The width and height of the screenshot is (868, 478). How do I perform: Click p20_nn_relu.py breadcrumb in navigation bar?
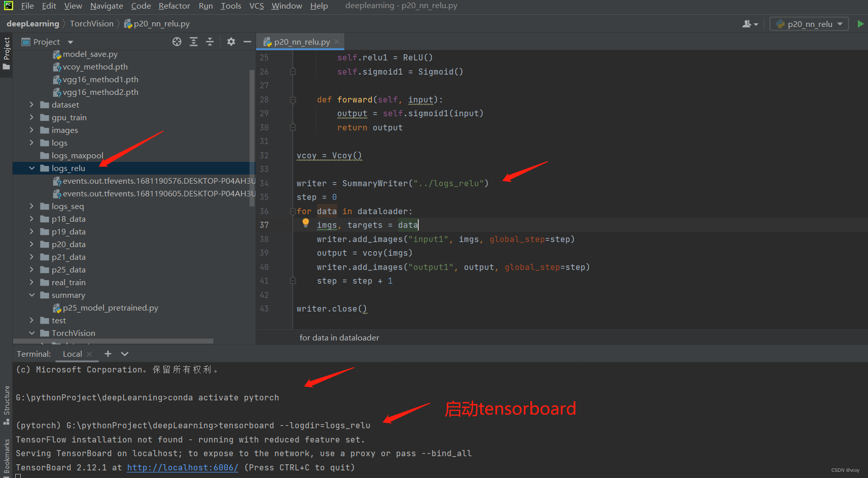pos(157,24)
